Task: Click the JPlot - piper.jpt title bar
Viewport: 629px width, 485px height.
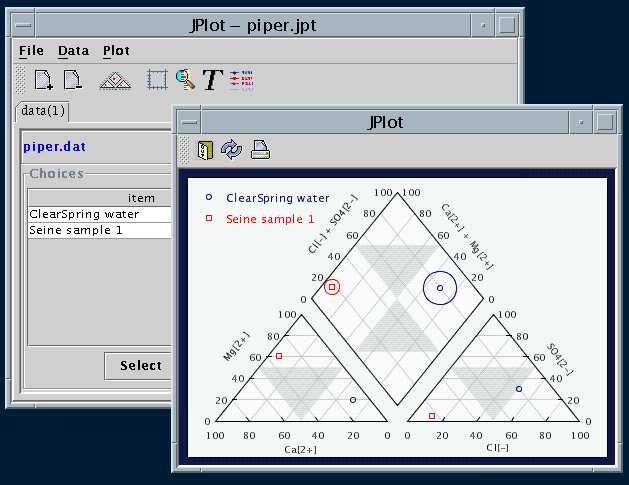Action: (x=253, y=26)
